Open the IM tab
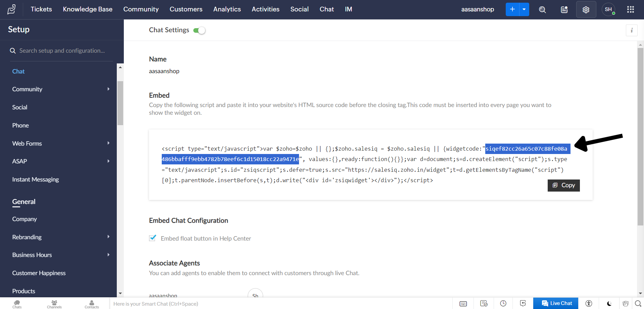This screenshot has height=309, width=644. [x=348, y=9]
